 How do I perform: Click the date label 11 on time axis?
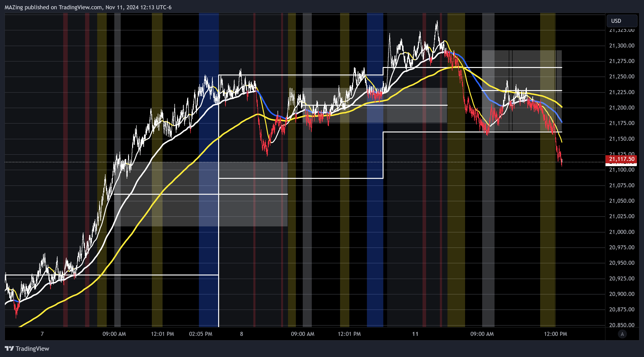point(415,334)
